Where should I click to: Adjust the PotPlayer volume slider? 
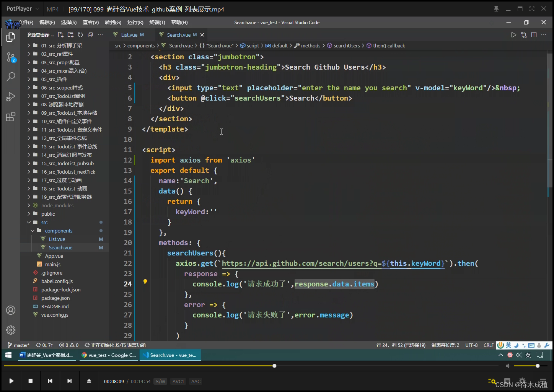coord(531,366)
